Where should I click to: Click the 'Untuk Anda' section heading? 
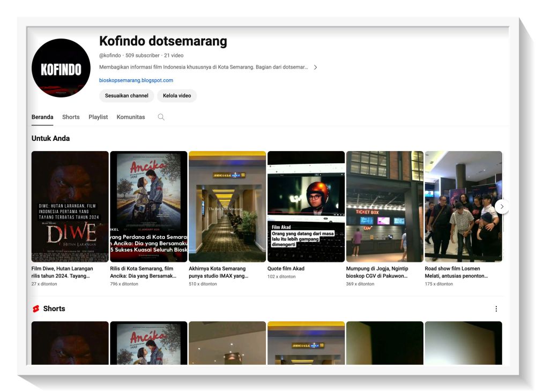tap(50, 138)
